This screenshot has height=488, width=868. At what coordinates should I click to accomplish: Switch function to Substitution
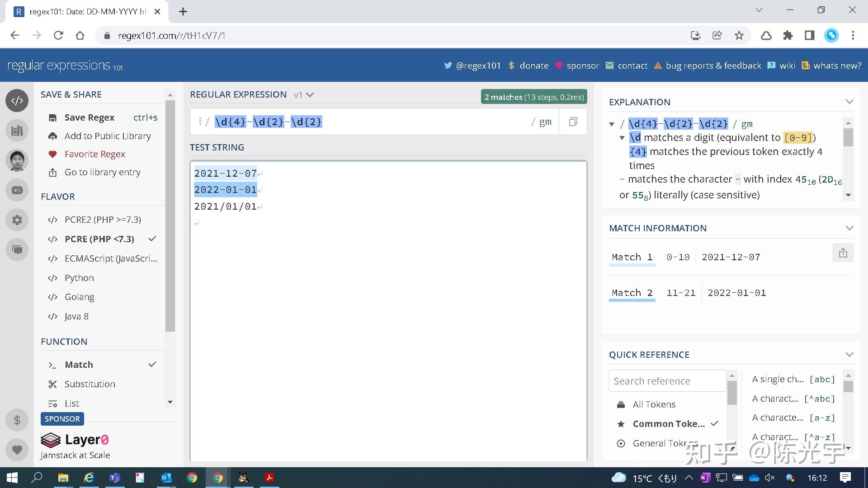[x=90, y=384]
